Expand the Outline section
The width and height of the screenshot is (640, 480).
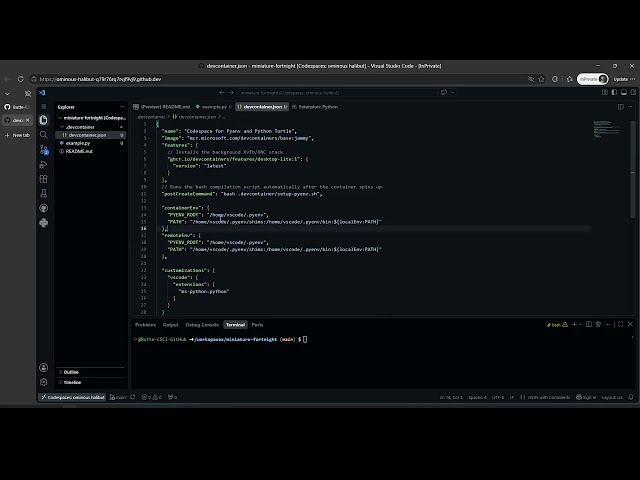(91, 372)
